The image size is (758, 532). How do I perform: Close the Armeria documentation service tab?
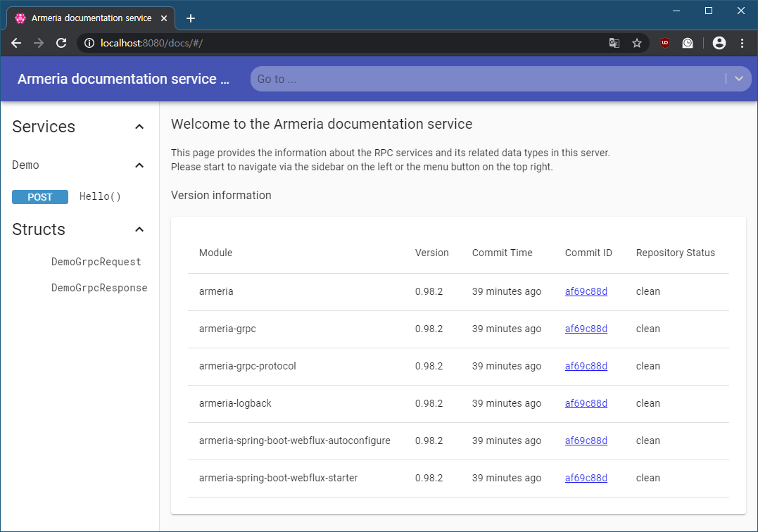click(x=164, y=18)
